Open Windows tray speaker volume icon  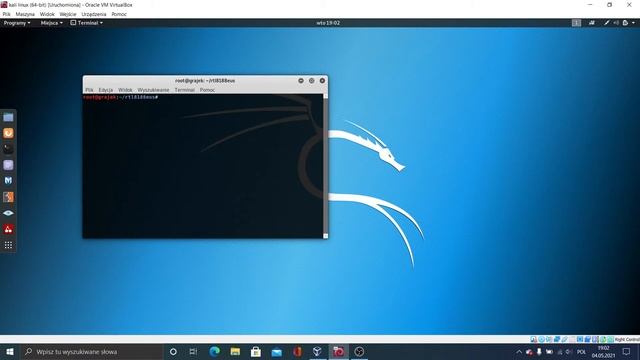568,352
